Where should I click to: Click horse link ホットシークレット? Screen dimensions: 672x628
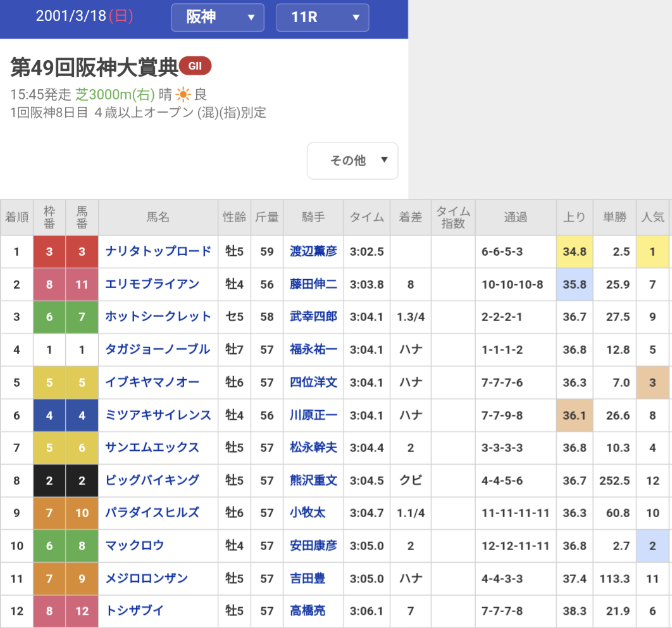(x=158, y=317)
